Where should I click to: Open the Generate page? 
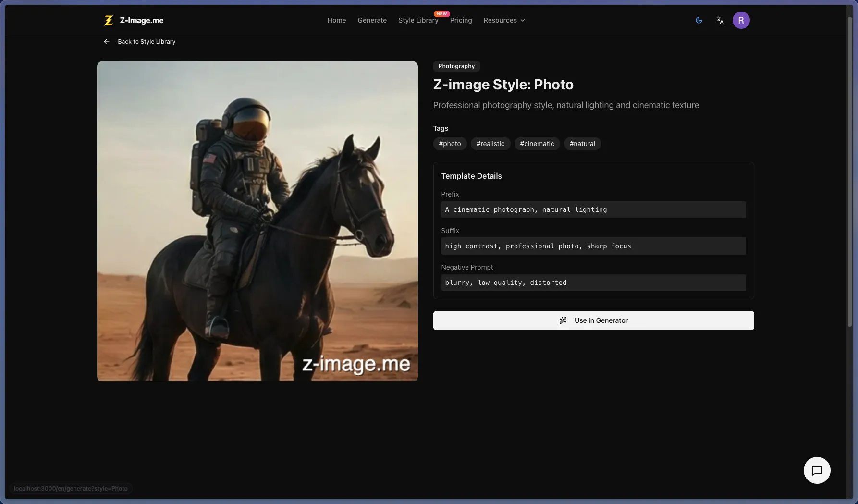click(x=372, y=20)
